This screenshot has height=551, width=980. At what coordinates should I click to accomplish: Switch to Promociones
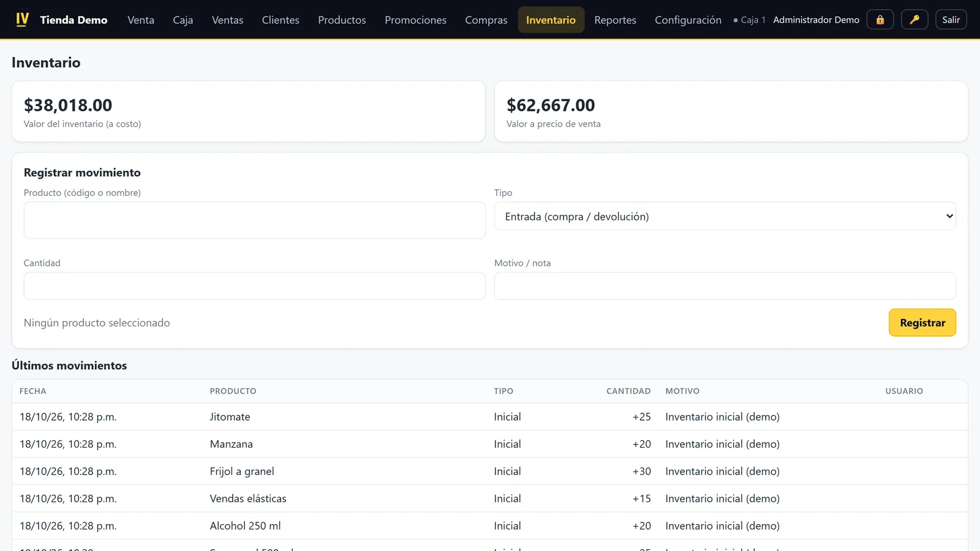click(415, 20)
